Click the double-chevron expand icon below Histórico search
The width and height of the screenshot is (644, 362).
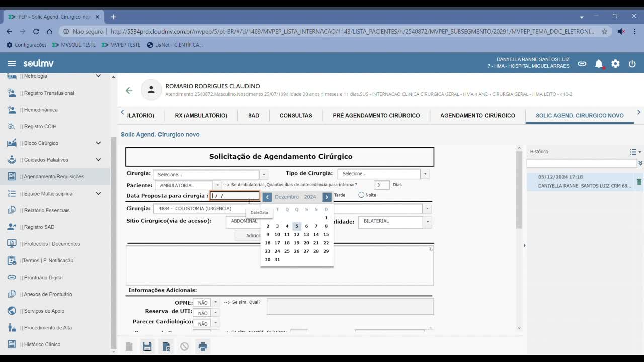pyautogui.click(x=640, y=163)
